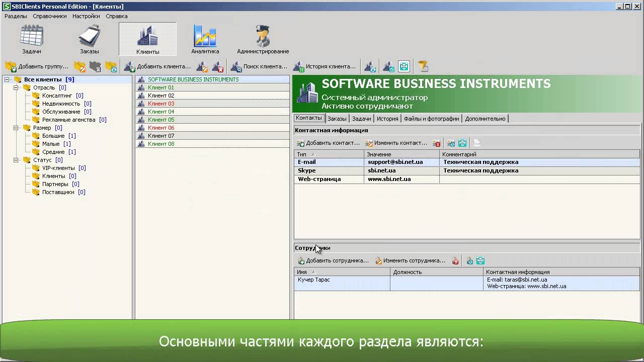Click the refresh employees icon
644x362 pixels.
[x=469, y=261]
